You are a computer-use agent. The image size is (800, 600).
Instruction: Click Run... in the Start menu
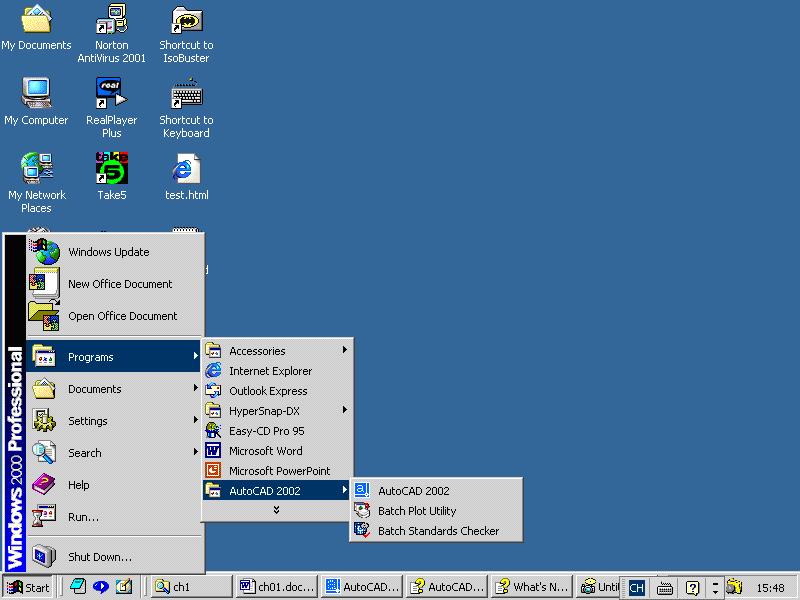[115, 517]
